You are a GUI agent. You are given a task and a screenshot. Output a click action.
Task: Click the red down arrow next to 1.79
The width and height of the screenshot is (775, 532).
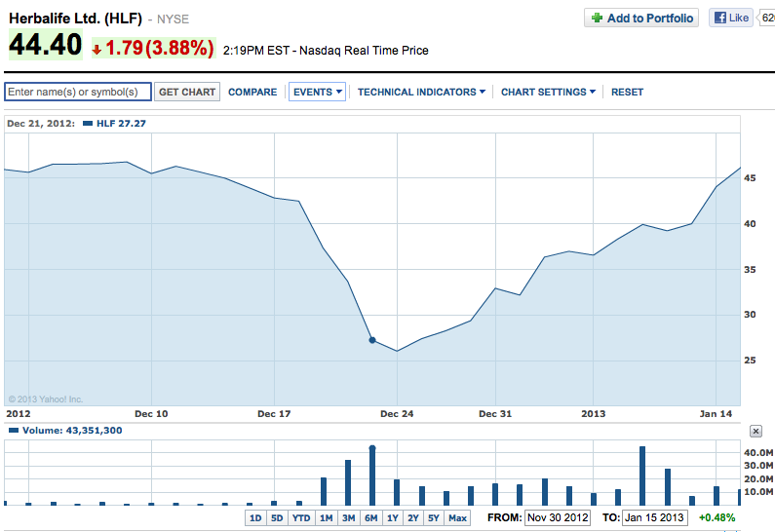(x=97, y=49)
